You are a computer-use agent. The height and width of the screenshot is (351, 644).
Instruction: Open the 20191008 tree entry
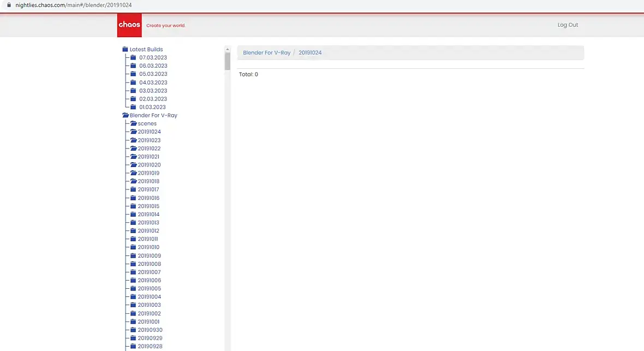point(149,264)
